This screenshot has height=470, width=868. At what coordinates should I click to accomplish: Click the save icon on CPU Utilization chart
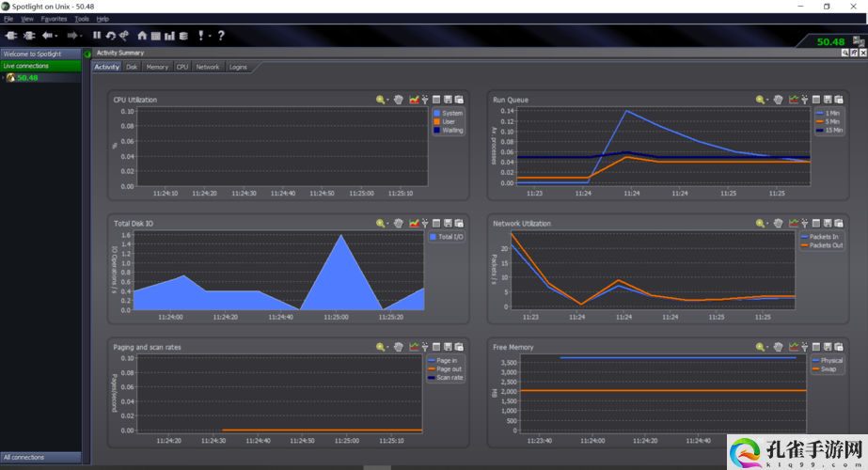coord(448,100)
